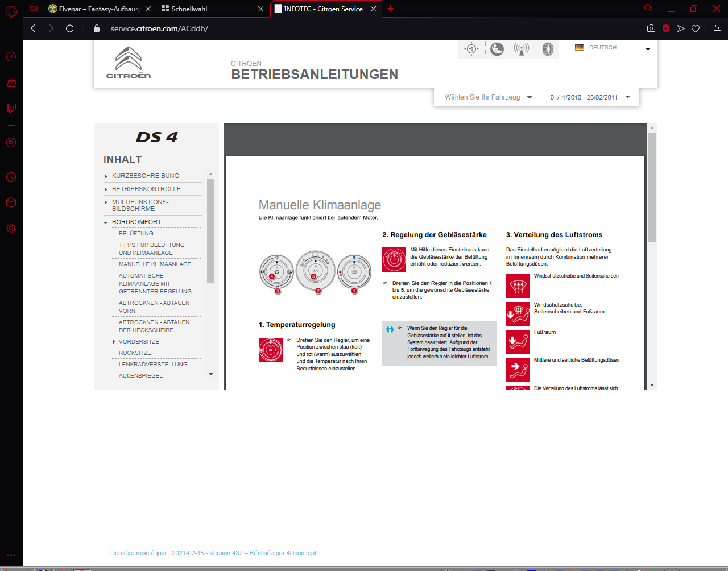This screenshot has height=571, width=728.
Task: Open a new tab with plus button
Action: 390,9
